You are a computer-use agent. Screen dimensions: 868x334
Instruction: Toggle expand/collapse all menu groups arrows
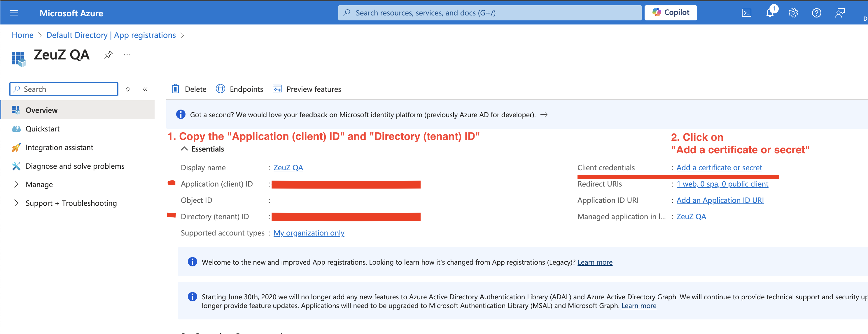[x=128, y=89]
